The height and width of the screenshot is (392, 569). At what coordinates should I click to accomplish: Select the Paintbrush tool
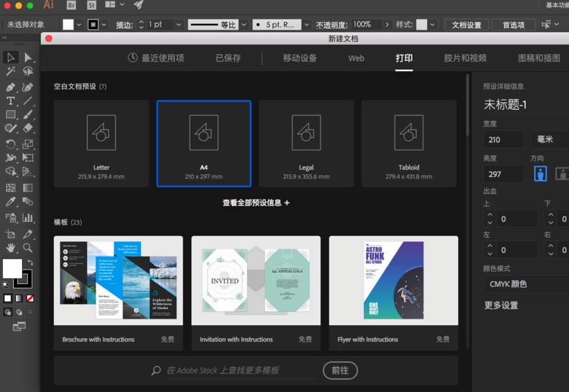(28, 115)
